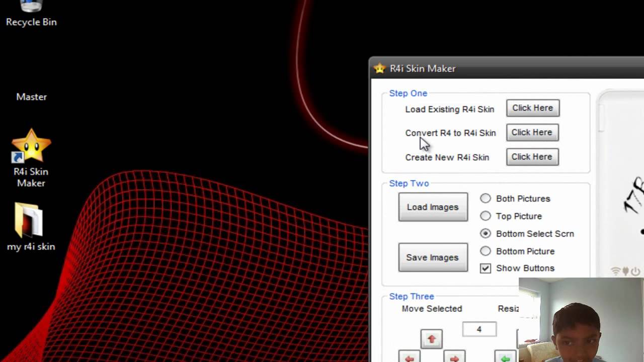Click the Load Images button
The image size is (644, 362).
433,207
